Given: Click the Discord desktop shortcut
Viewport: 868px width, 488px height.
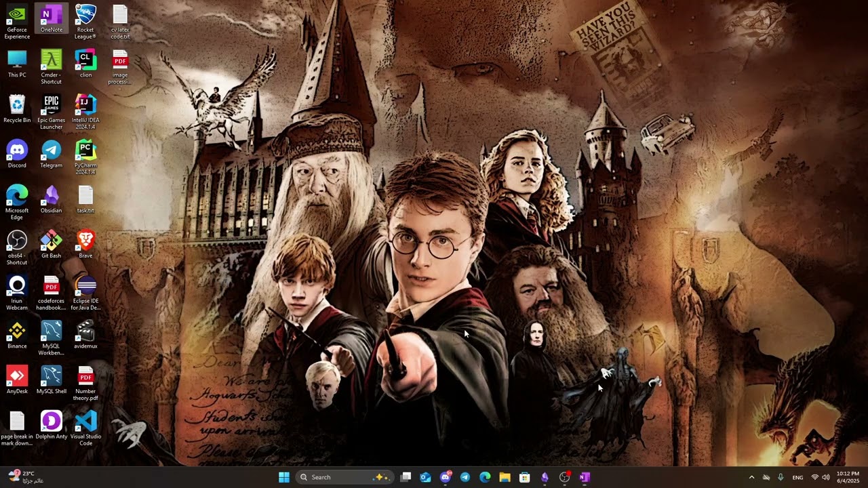Looking at the screenshot, I should click(17, 155).
